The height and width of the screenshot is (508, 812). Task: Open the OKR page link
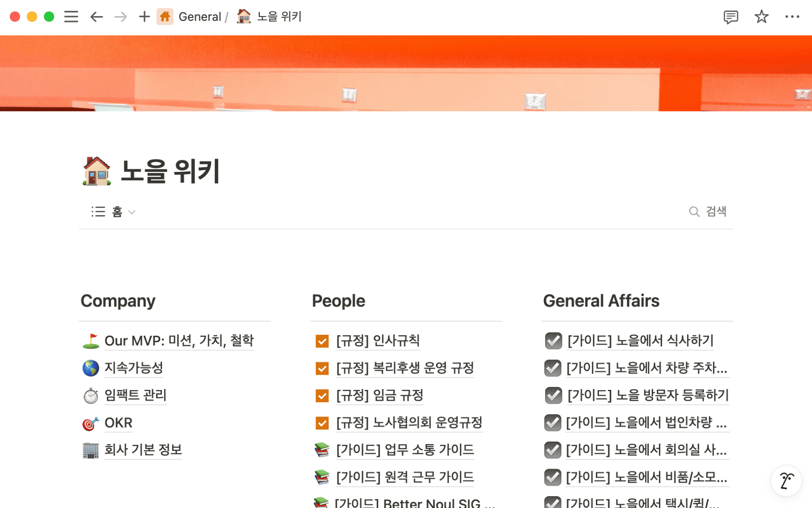118,422
